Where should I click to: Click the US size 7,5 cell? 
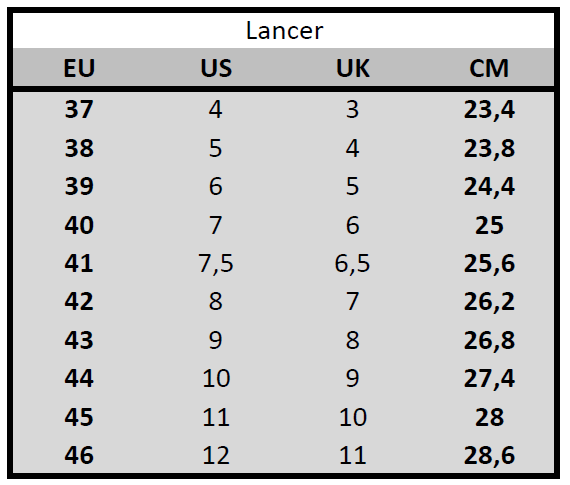coord(216,264)
